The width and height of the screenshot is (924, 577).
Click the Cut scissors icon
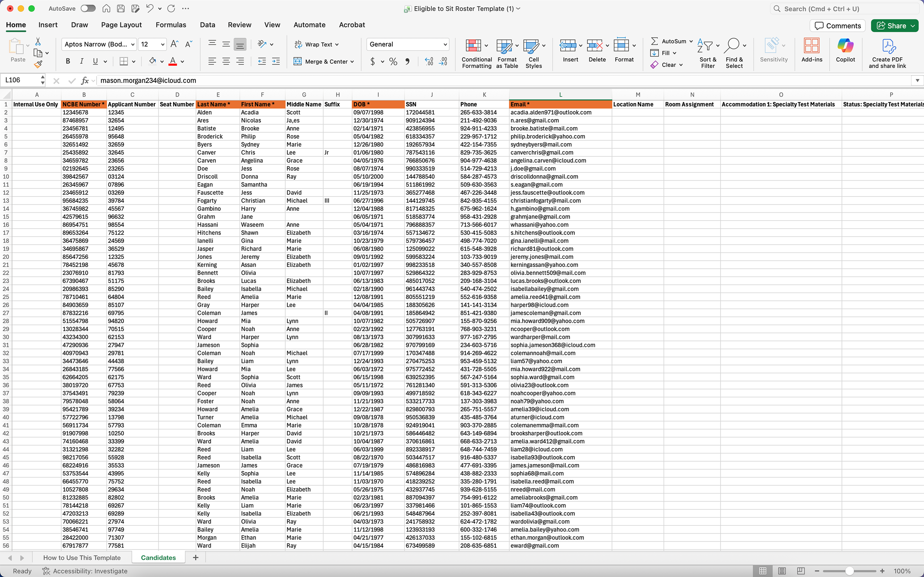tap(38, 41)
